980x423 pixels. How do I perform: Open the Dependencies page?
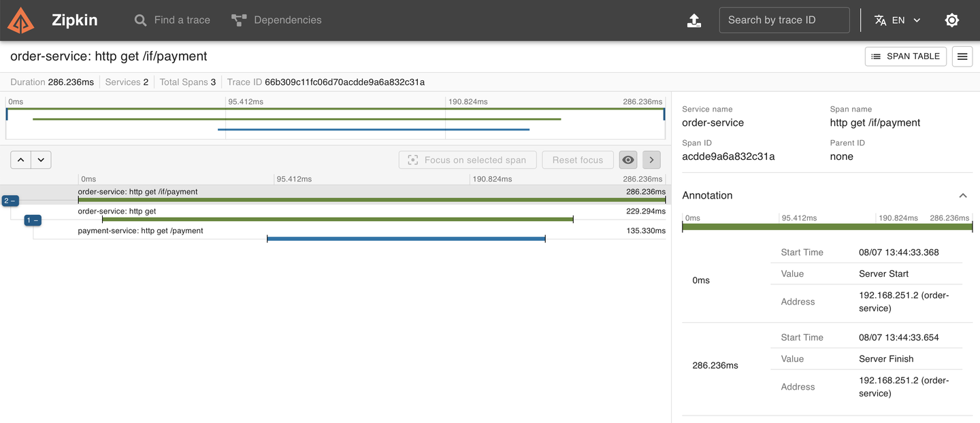(276, 20)
